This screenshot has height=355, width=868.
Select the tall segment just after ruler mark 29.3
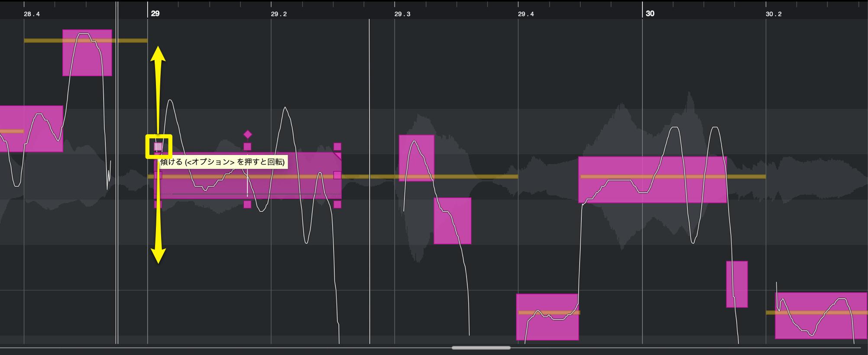(417, 158)
